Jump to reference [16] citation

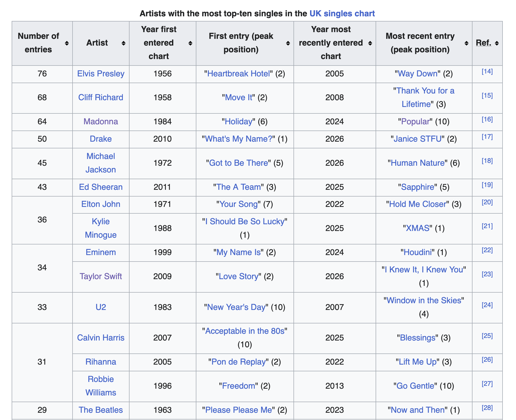pyautogui.click(x=487, y=119)
